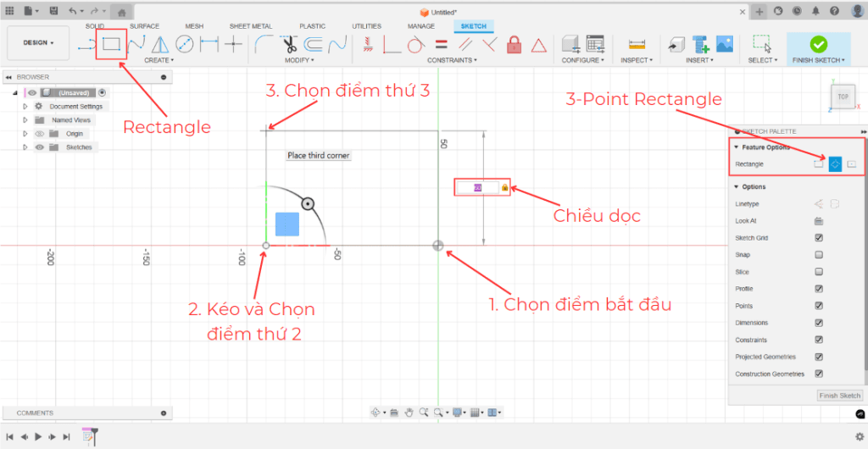The width and height of the screenshot is (868, 449).
Task: Select the Rectangle sketch tool
Action: point(111,43)
